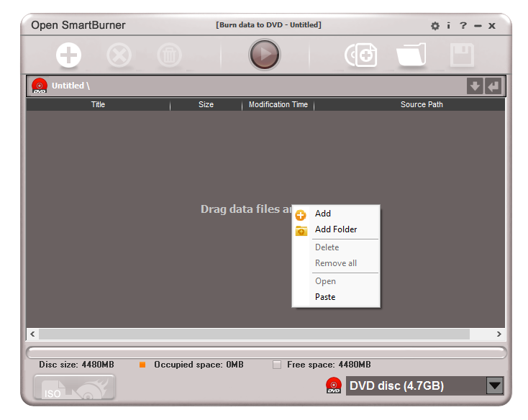Open a project with the folder icon
The height and width of the screenshot is (420, 528).
point(411,55)
